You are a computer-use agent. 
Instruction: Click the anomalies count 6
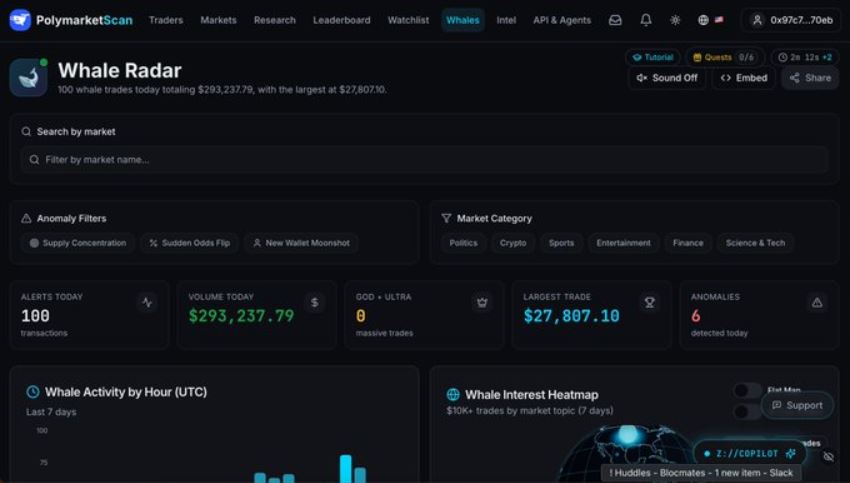point(696,315)
